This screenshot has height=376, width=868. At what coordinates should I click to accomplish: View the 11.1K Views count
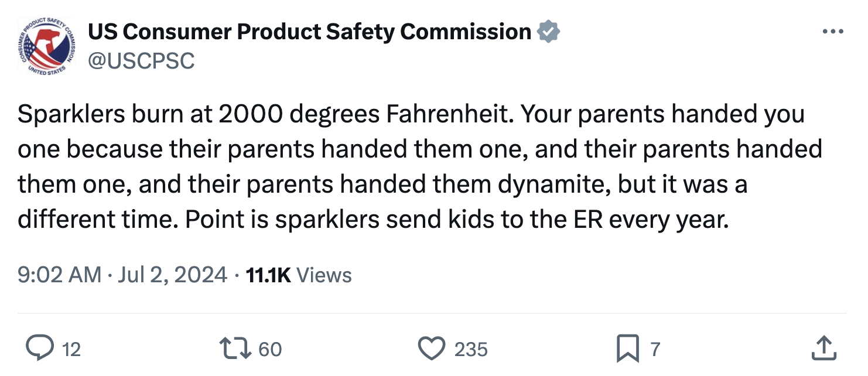[x=268, y=275]
